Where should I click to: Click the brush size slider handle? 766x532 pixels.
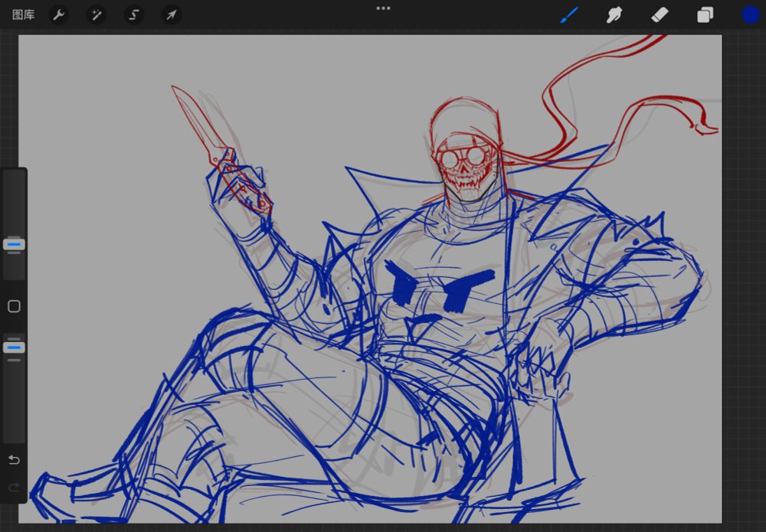[14, 244]
